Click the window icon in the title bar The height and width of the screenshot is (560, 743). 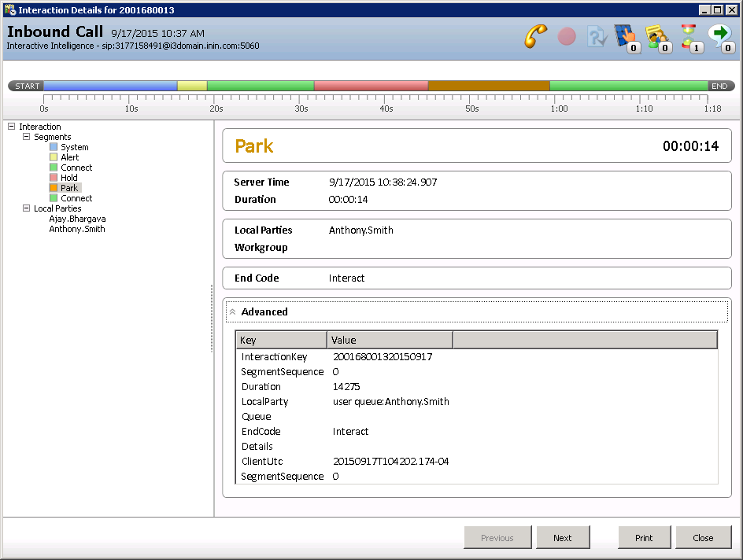9,9
